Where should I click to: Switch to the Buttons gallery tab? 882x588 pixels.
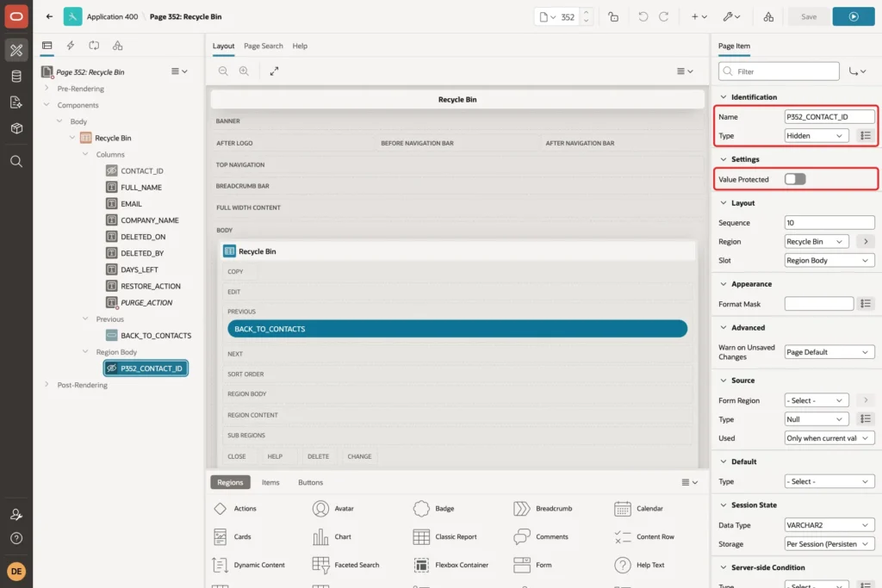point(310,482)
